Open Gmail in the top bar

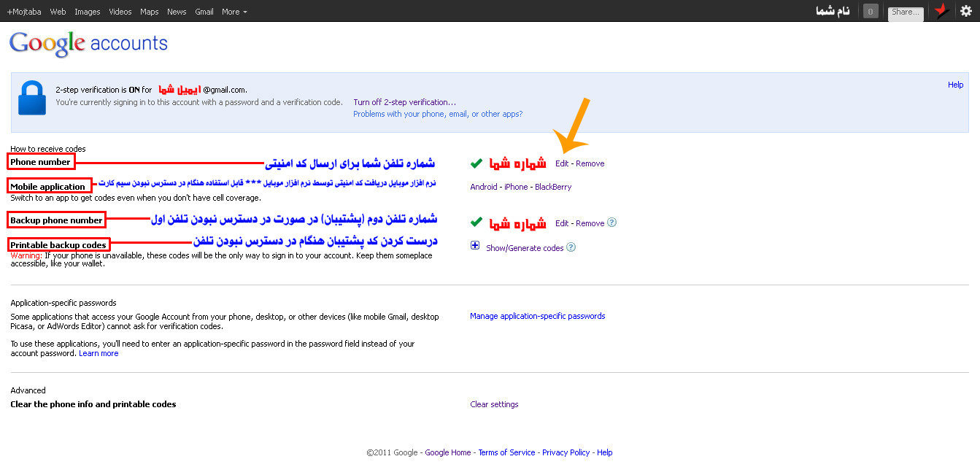[x=204, y=12]
